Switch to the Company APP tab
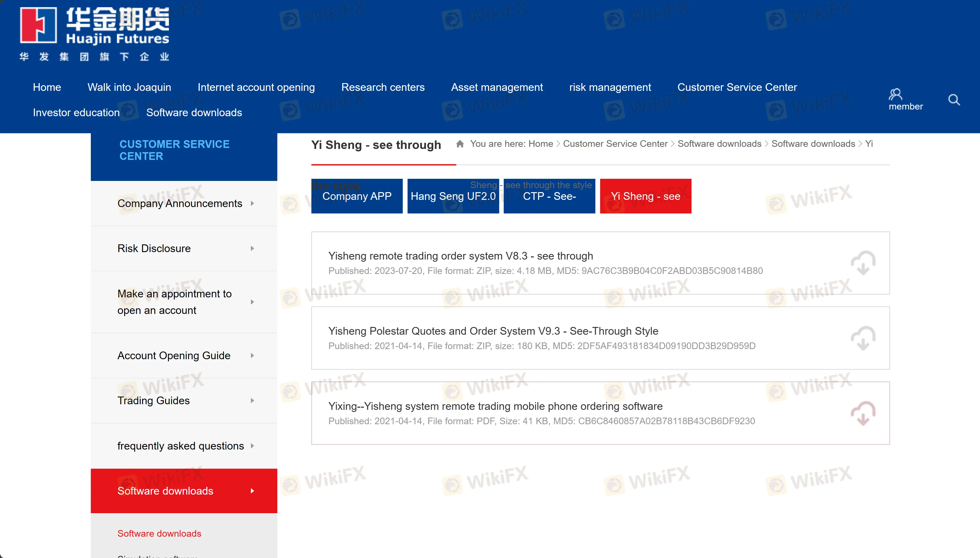 point(357,196)
